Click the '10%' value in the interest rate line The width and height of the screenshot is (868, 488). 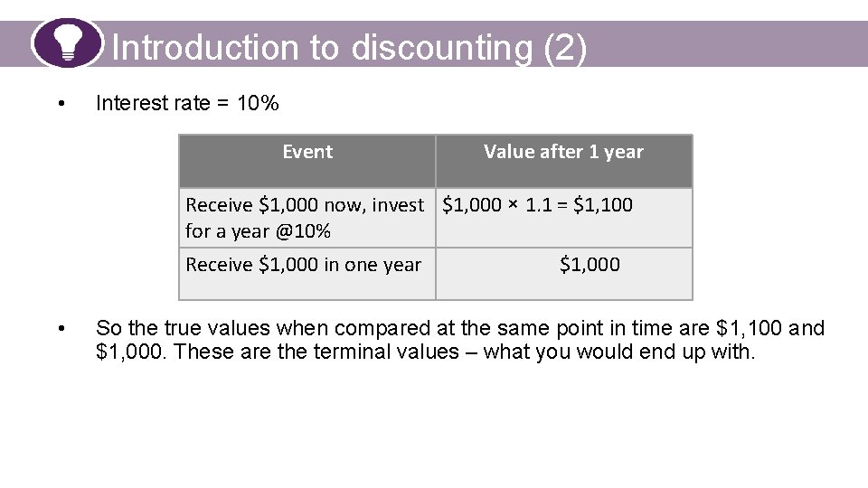coord(258,103)
